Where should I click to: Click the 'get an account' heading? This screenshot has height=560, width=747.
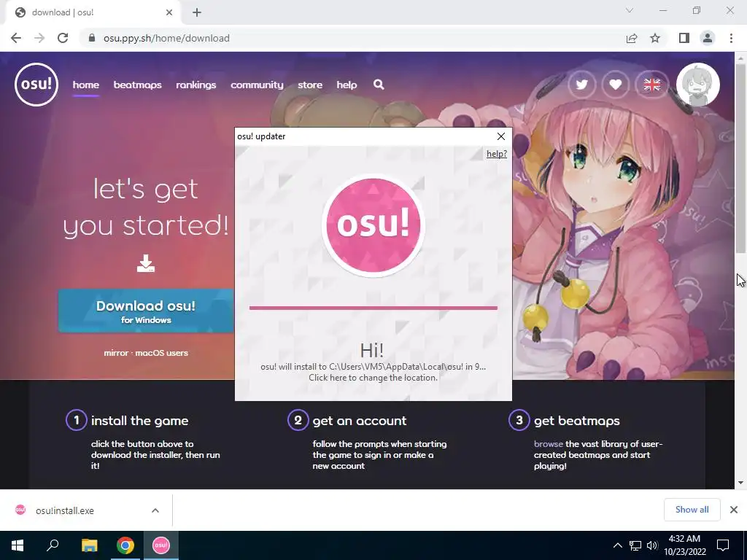point(360,421)
